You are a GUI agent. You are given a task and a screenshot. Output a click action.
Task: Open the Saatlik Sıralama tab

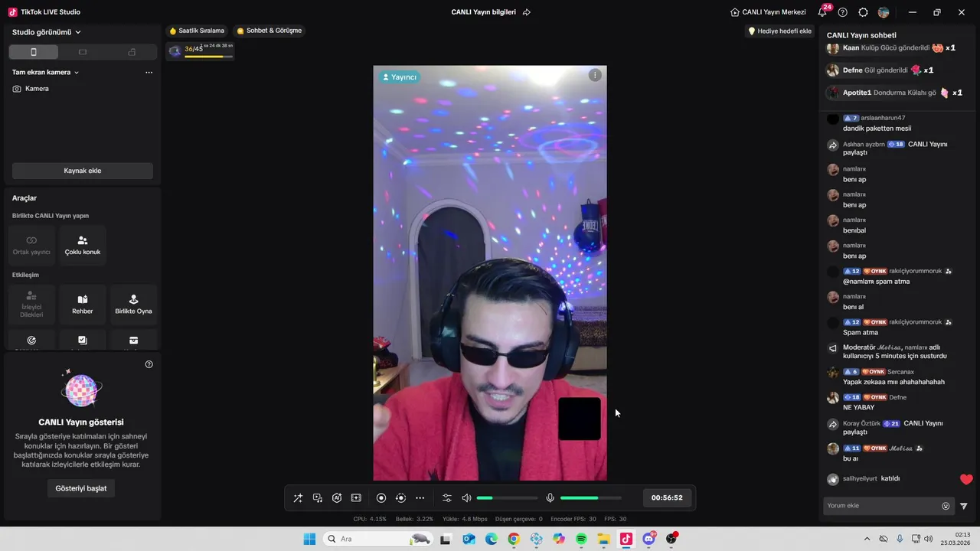pyautogui.click(x=198, y=31)
